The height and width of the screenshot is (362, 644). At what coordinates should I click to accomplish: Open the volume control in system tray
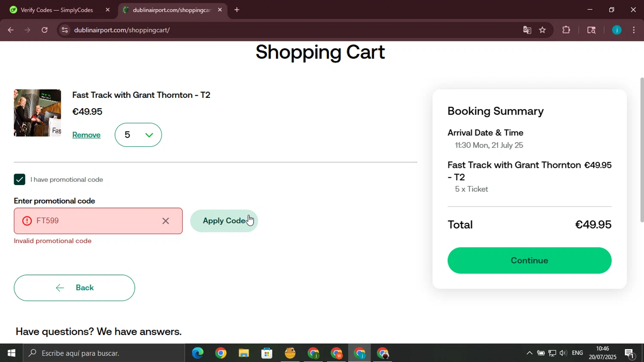(x=563, y=353)
